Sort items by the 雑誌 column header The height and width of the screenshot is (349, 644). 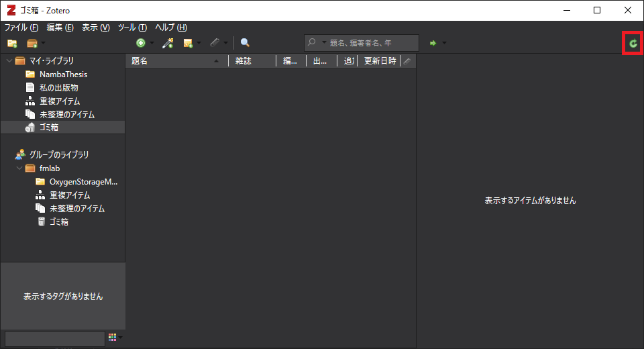[x=252, y=61]
